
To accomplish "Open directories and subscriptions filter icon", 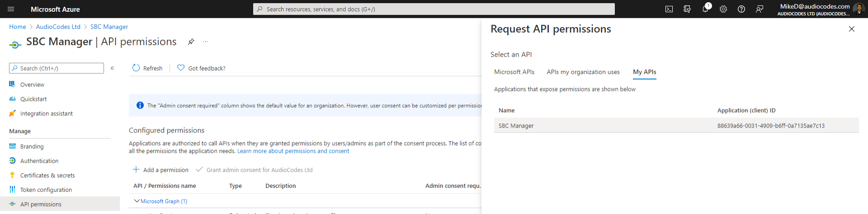I will (687, 9).
